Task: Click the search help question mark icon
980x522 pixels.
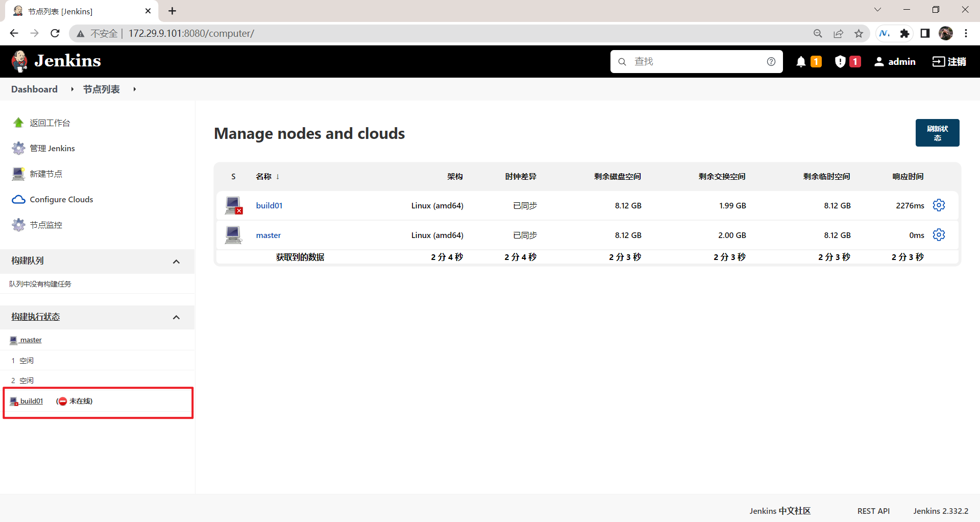Action: click(x=771, y=62)
